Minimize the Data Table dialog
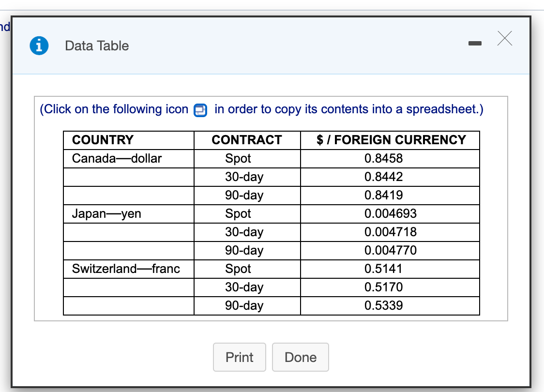Viewport: 544px width, 392px height. (475, 44)
